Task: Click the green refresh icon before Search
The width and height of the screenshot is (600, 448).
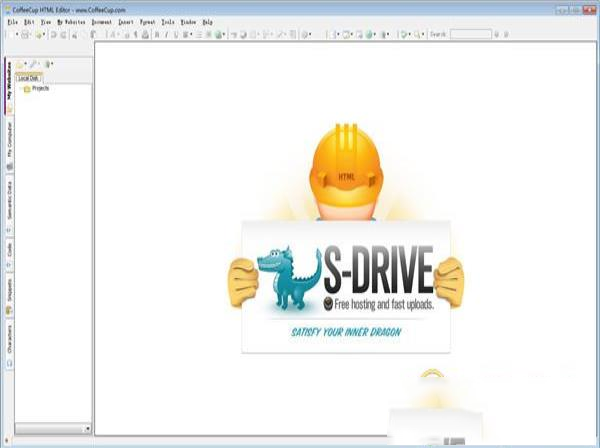Action: (403, 35)
